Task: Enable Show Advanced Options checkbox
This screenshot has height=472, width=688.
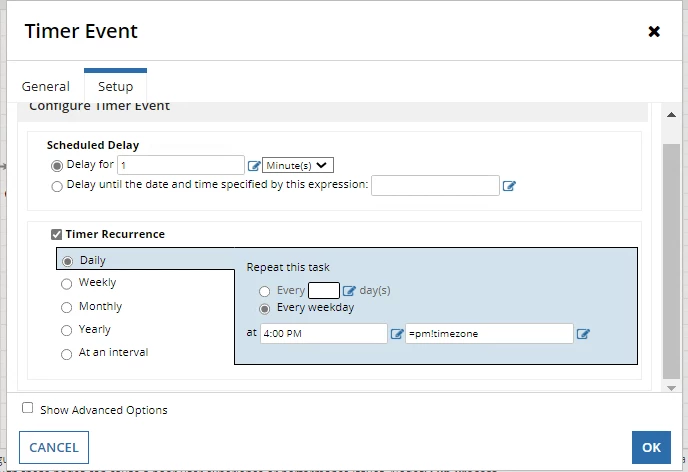Action: click(x=28, y=408)
